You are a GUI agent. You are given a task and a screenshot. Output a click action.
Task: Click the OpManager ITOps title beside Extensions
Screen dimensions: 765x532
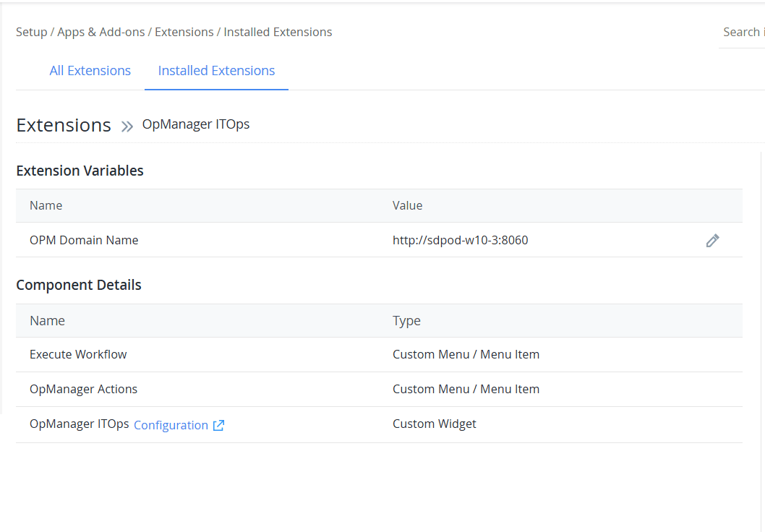196,124
